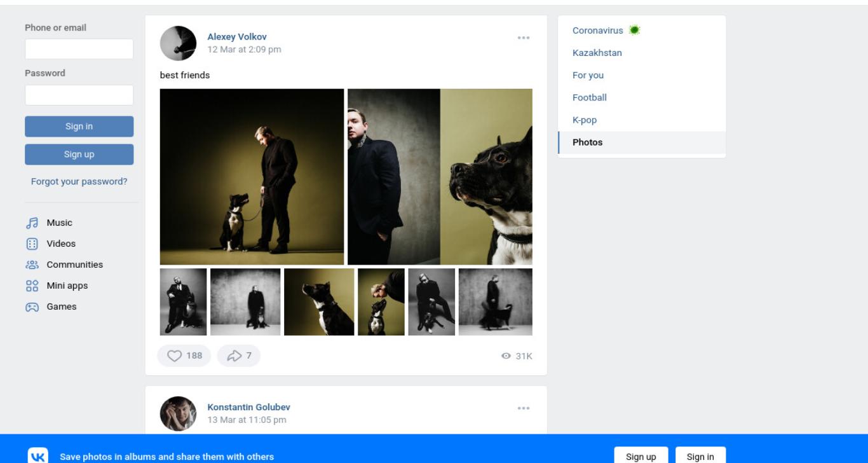
Task: Open the second small thumbnail by the grey wall
Action: pos(245,302)
